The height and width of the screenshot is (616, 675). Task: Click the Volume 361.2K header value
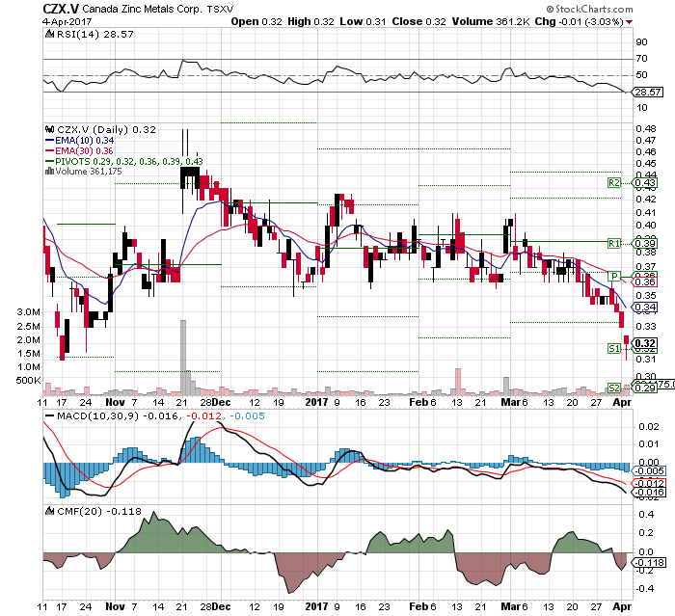491,21
